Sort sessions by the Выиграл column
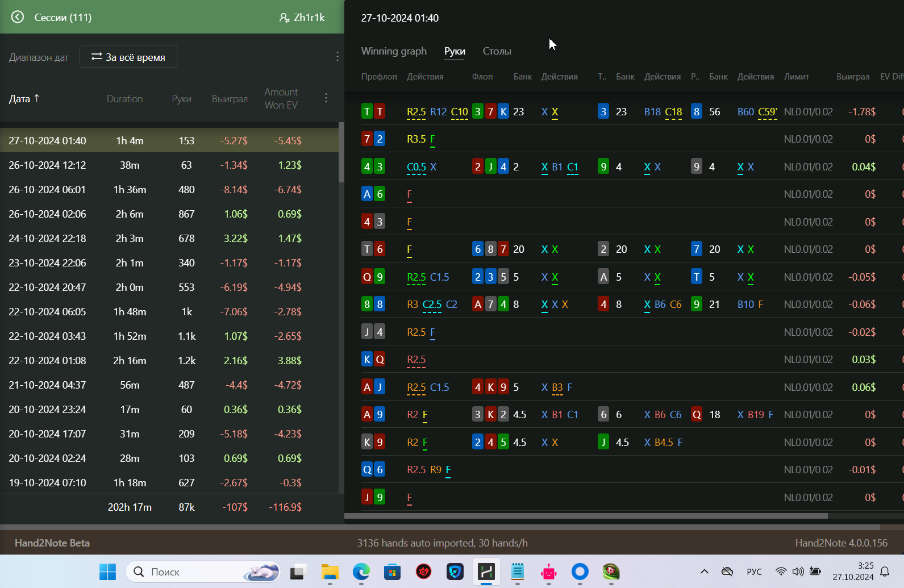904x588 pixels. [230, 99]
